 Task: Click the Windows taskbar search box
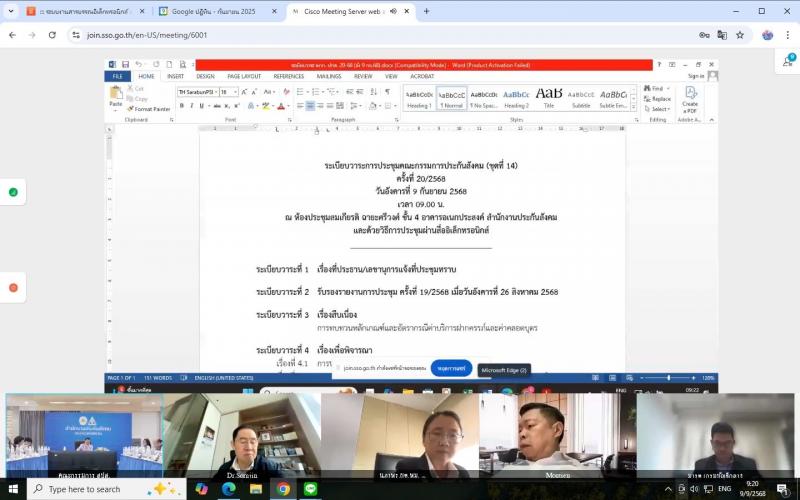[x=107, y=489]
